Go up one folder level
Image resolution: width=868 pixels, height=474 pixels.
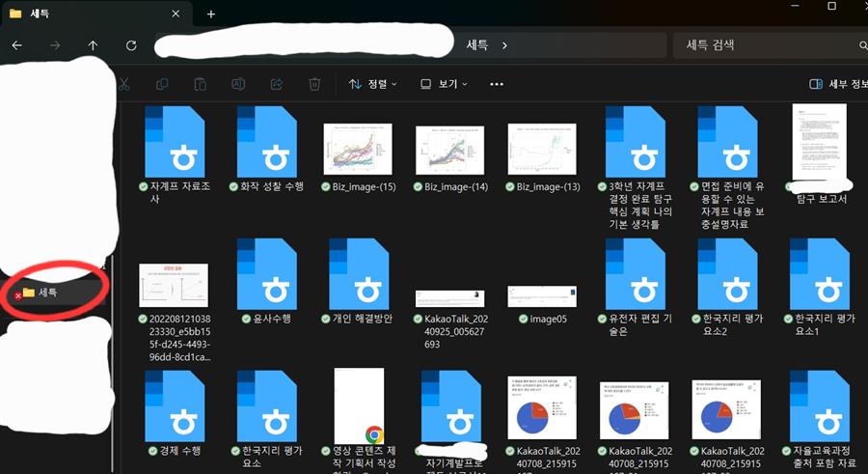[93, 45]
